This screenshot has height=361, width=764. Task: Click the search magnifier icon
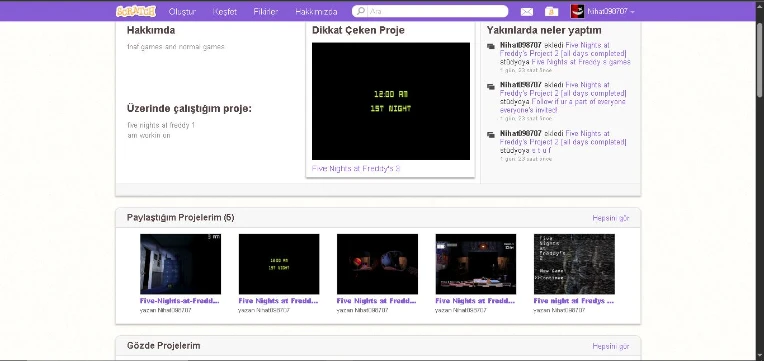point(361,11)
